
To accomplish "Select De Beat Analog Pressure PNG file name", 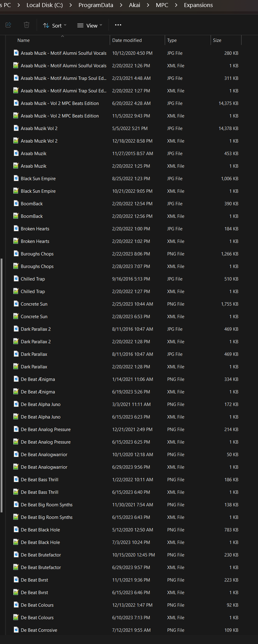I will [x=46, y=430].
